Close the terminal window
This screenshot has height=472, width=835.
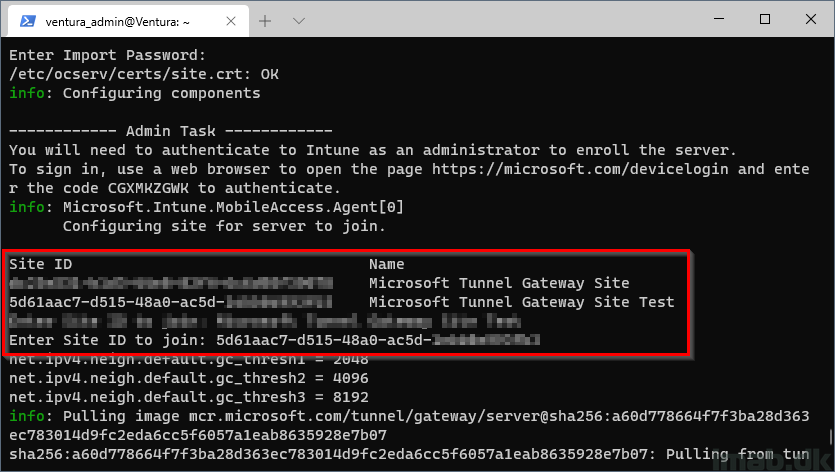pos(811,19)
